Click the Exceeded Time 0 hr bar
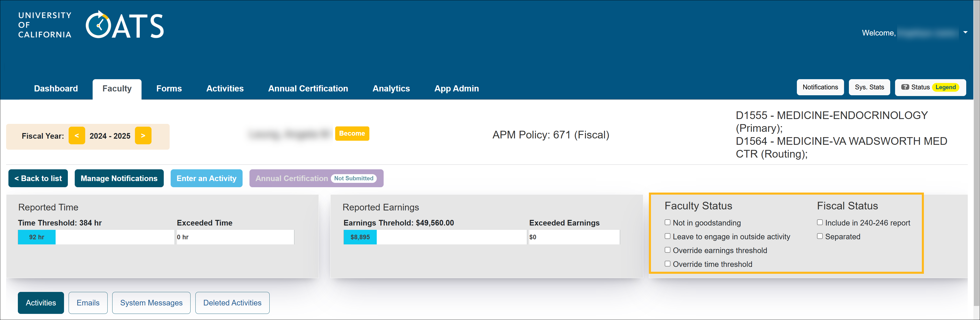Viewport: 980px width, 320px height. 235,237
